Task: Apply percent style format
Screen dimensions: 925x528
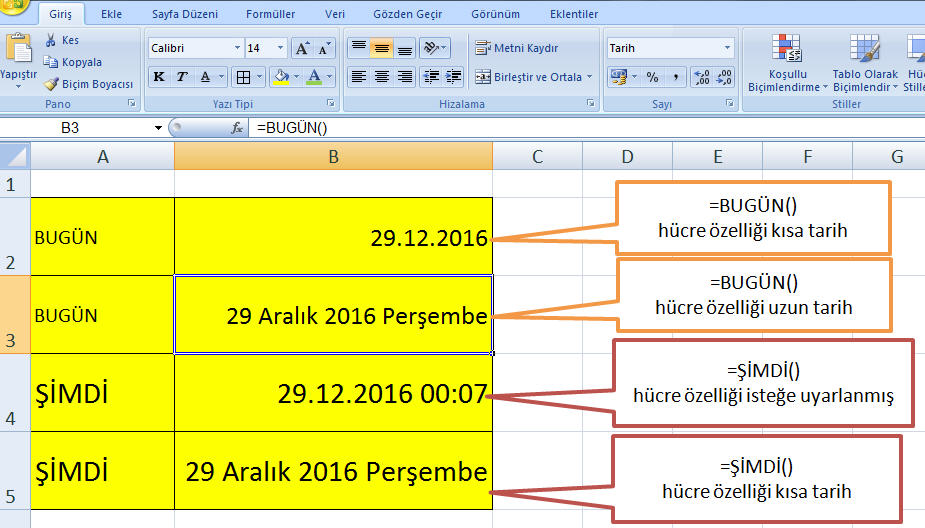Action: click(652, 77)
